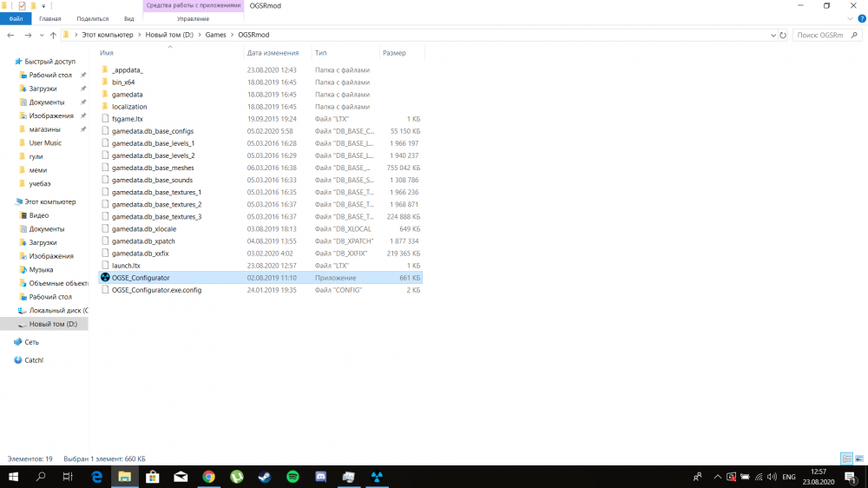This screenshot has width=868, height=488.
Task: Refresh the folder with the reload icon
Action: [x=783, y=35]
